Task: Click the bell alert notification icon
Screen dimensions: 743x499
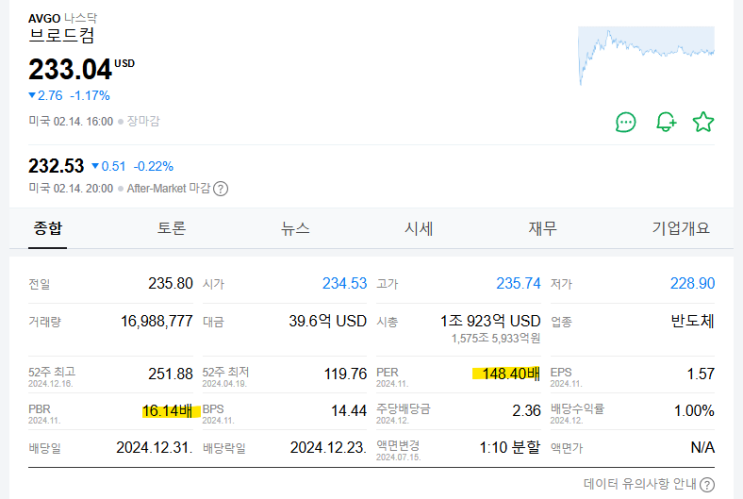Action: coord(666,122)
